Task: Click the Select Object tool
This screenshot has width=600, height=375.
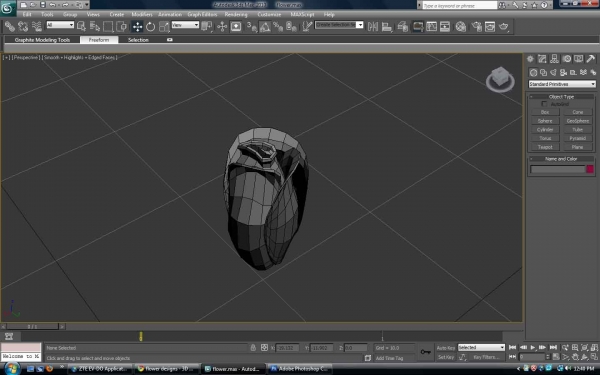Action: (x=81, y=26)
